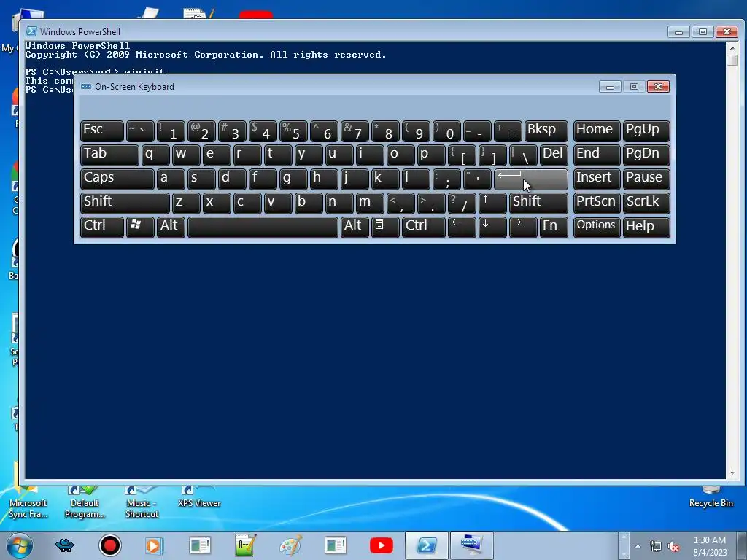Image resolution: width=747 pixels, height=560 pixels.
Task: Click the letter z key
Action: tap(186, 203)
